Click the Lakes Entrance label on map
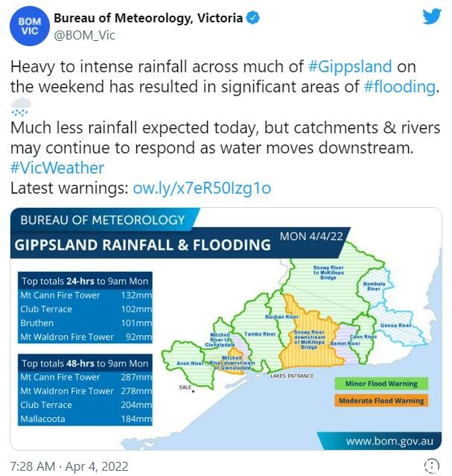The width and height of the screenshot is (452, 476). (292, 376)
